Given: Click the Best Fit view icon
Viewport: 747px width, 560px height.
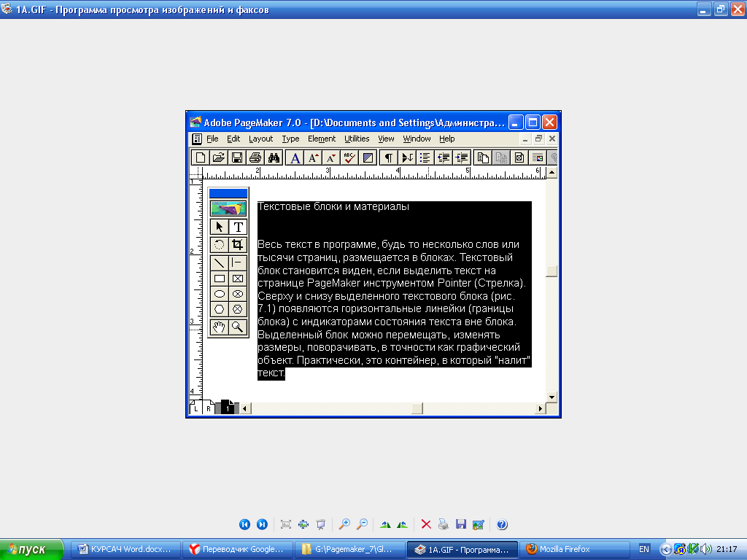Looking at the screenshot, I should 286,524.
